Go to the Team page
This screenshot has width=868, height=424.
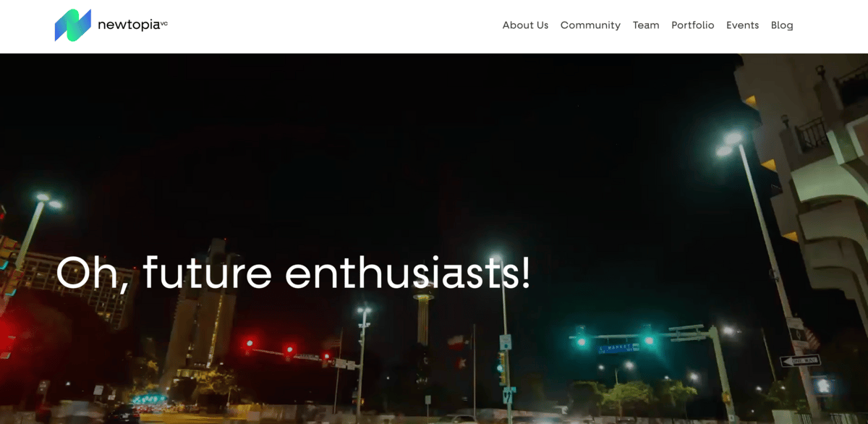(x=646, y=25)
